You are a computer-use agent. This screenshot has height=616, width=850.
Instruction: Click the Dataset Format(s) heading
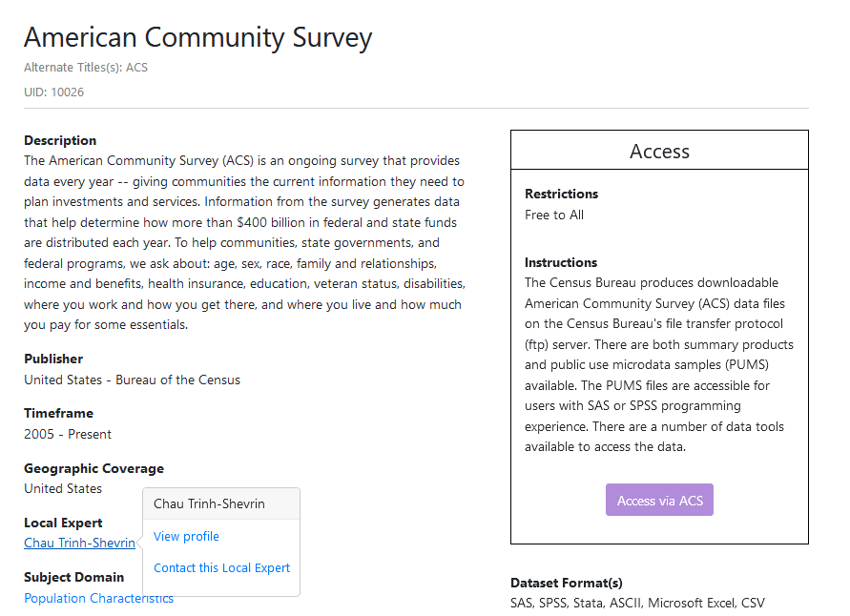(x=566, y=583)
